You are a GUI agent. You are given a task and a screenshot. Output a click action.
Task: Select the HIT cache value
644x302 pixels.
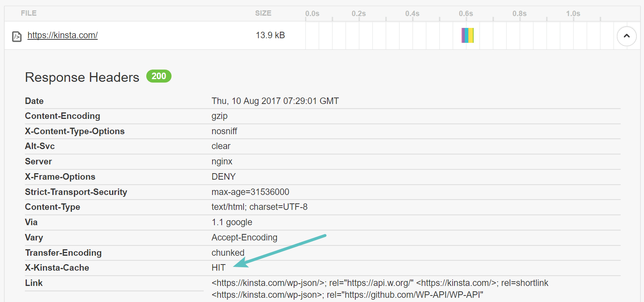click(219, 268)
